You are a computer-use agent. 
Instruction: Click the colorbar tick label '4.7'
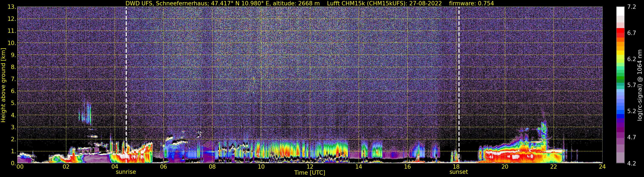632,137
